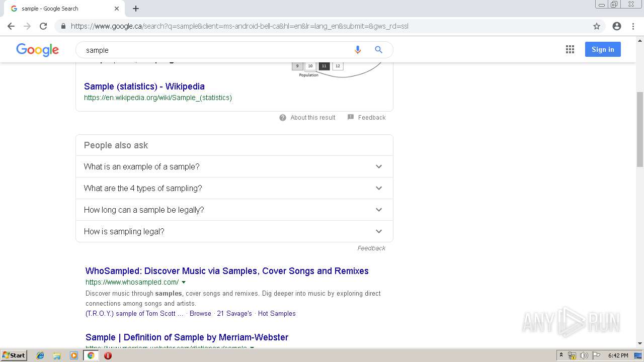Open the Google apps grid icon
The width and height of the screenshot is (644, 362).
point(570,49)
